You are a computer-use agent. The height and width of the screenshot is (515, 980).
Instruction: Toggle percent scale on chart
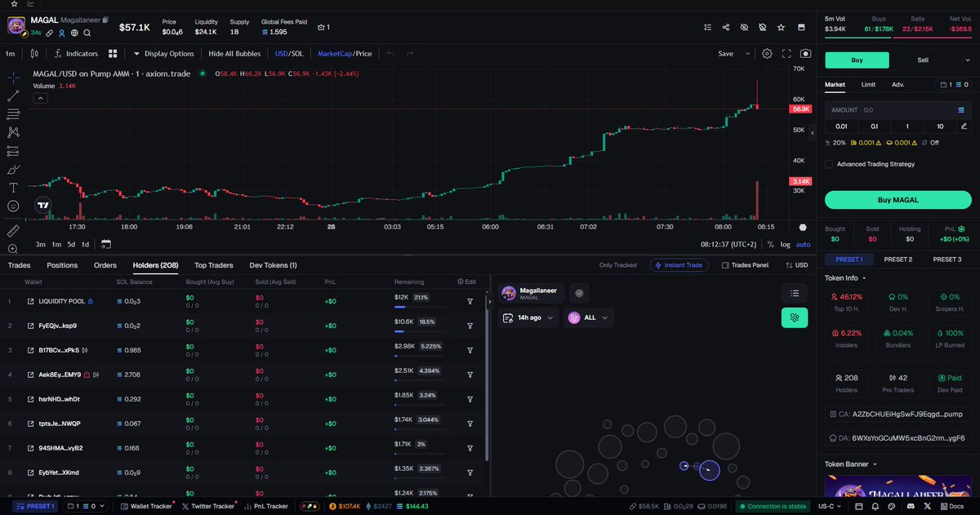pyautogui.click(x=770, y=244)
